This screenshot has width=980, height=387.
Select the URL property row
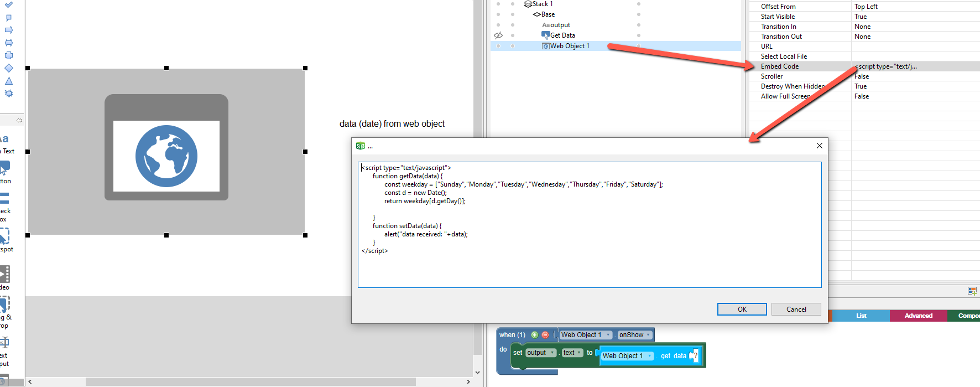click(864, 47)
